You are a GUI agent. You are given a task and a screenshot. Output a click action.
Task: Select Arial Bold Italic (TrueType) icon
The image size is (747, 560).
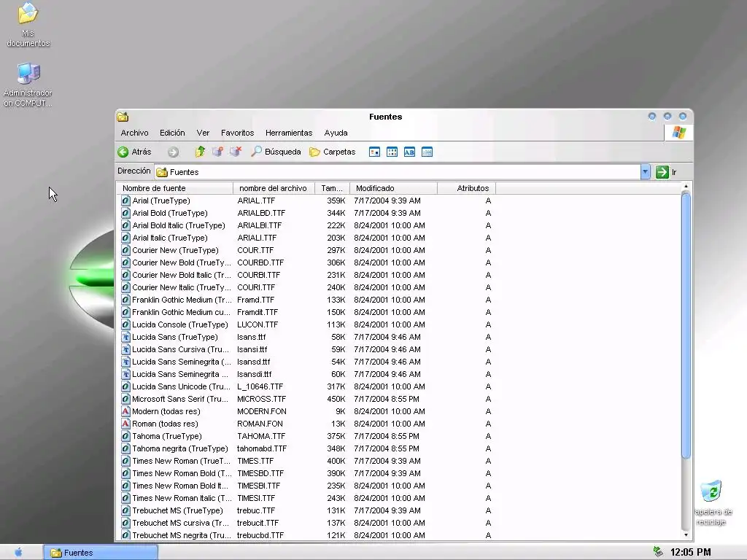click(125, 225)
